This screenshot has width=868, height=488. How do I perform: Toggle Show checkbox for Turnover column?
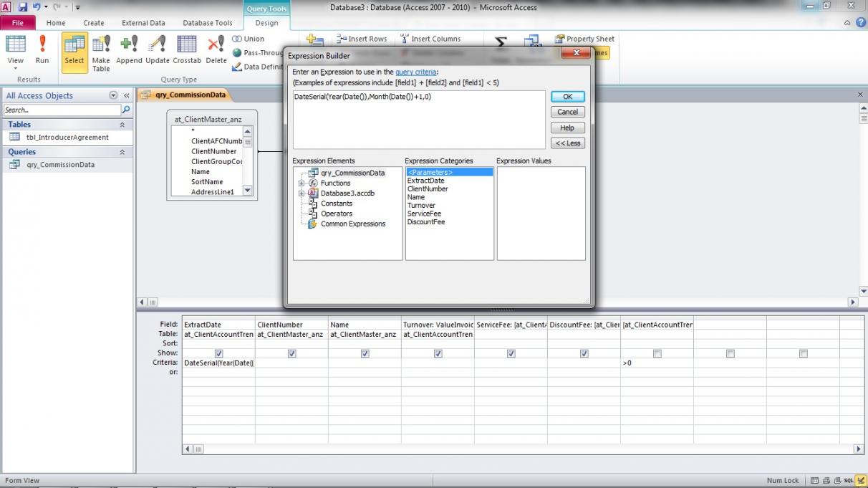438,353
